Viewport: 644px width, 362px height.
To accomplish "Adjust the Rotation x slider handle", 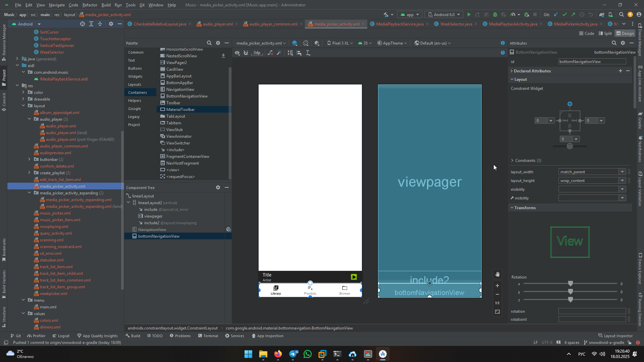I will click(x=570, y=284).
